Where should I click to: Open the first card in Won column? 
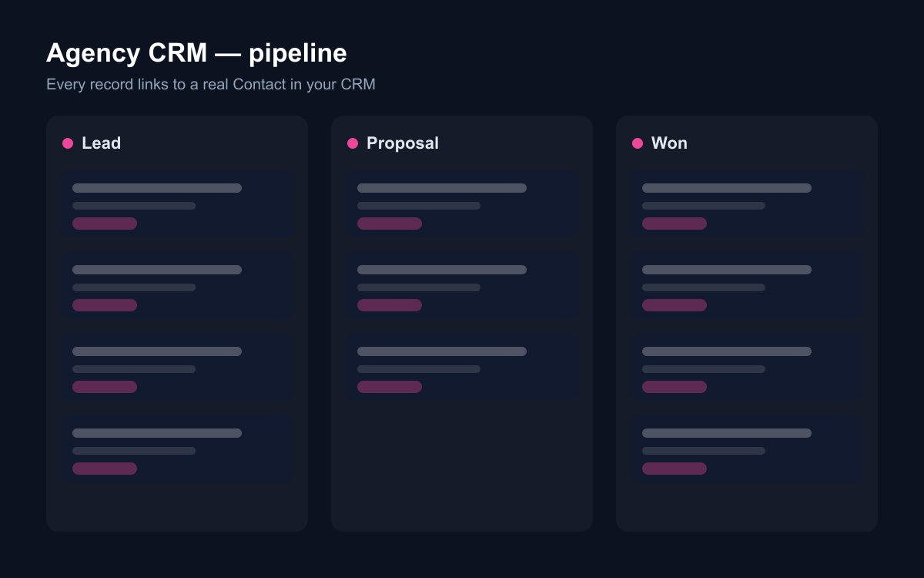[747, 204]
